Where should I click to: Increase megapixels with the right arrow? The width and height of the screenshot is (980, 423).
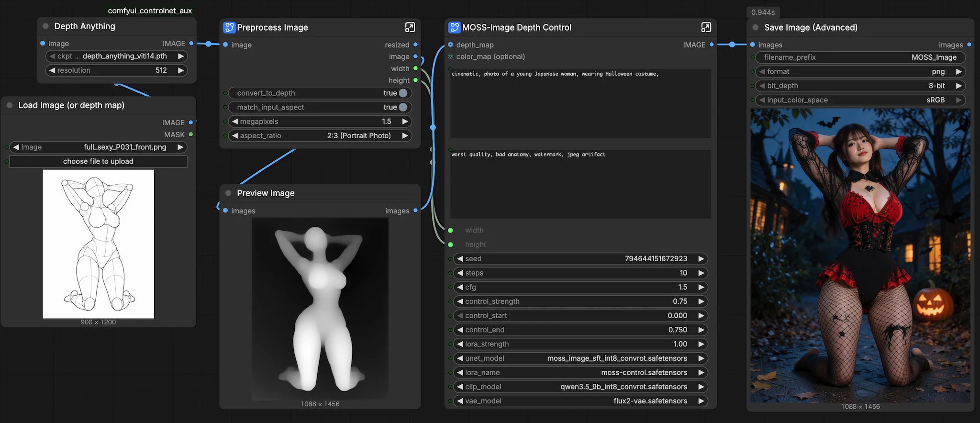(405, 122)
